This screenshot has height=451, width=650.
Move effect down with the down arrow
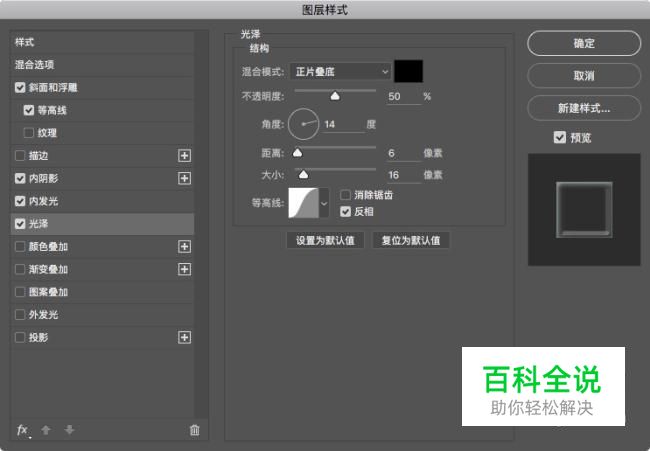coord(69,430)
